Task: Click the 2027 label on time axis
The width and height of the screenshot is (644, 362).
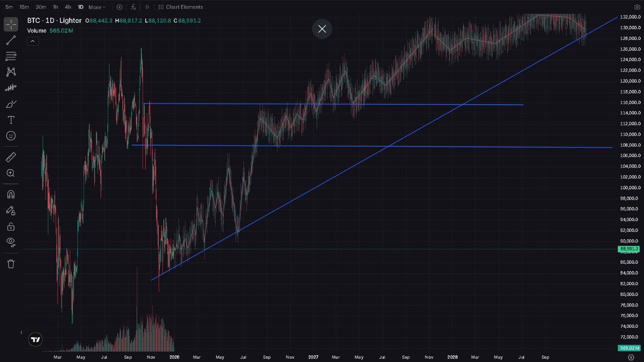Action: point(313,356)
